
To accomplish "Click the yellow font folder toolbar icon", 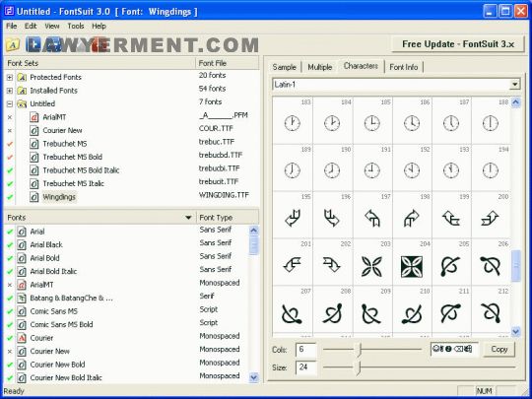I will [x=12, y=44].
